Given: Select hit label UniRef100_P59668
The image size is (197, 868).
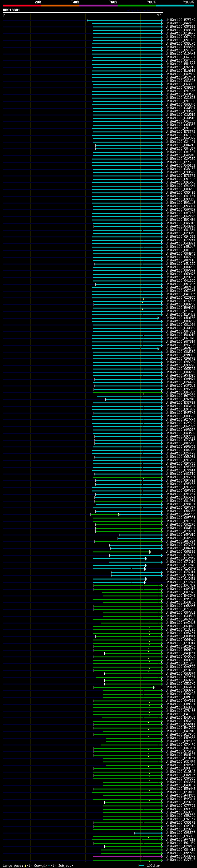Looking at the screenshot, I should pos(180,738).
